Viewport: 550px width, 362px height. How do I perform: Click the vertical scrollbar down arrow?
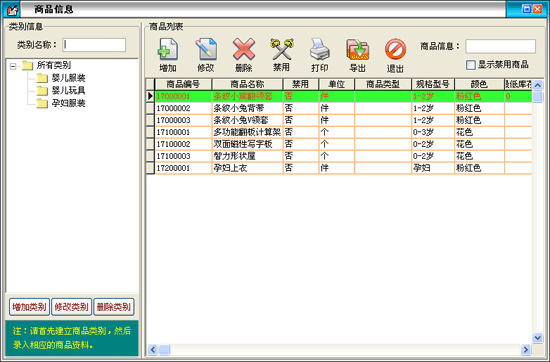point(537,338)
